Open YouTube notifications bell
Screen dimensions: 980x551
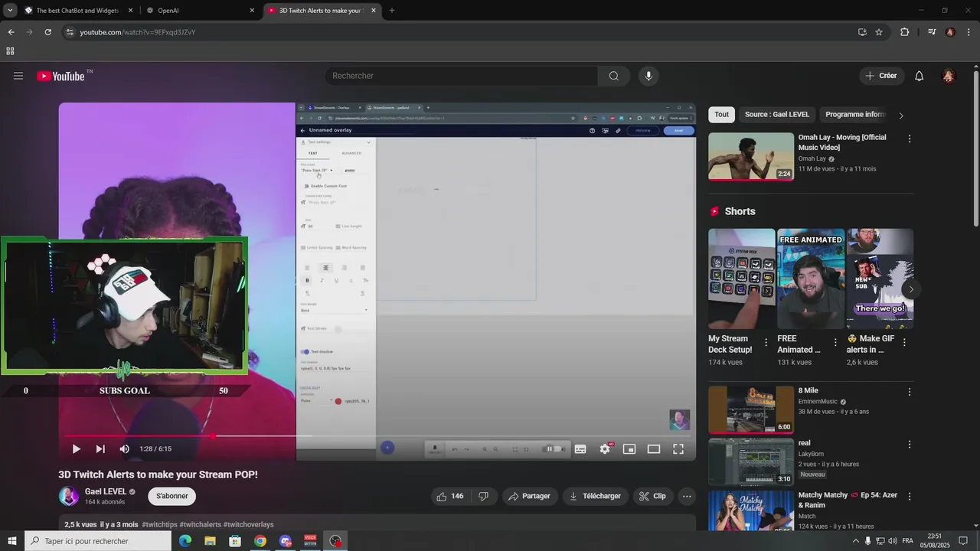click(x=920, y=76)
